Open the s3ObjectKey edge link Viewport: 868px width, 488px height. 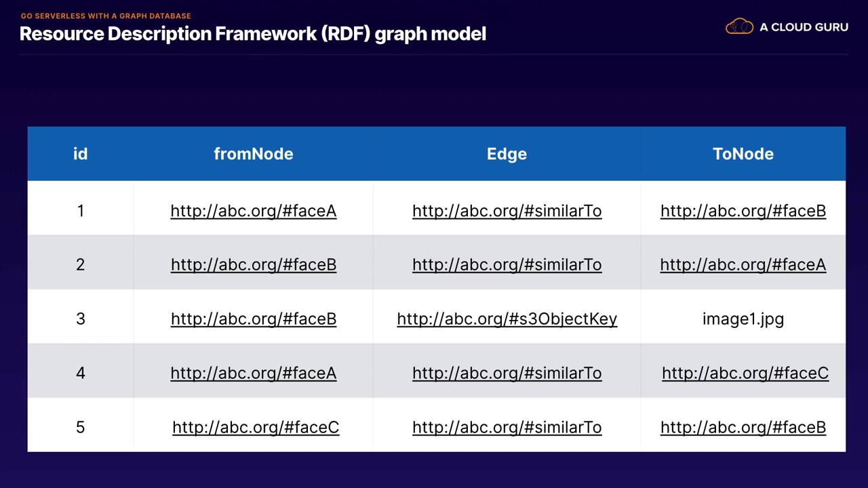[507, 319]
